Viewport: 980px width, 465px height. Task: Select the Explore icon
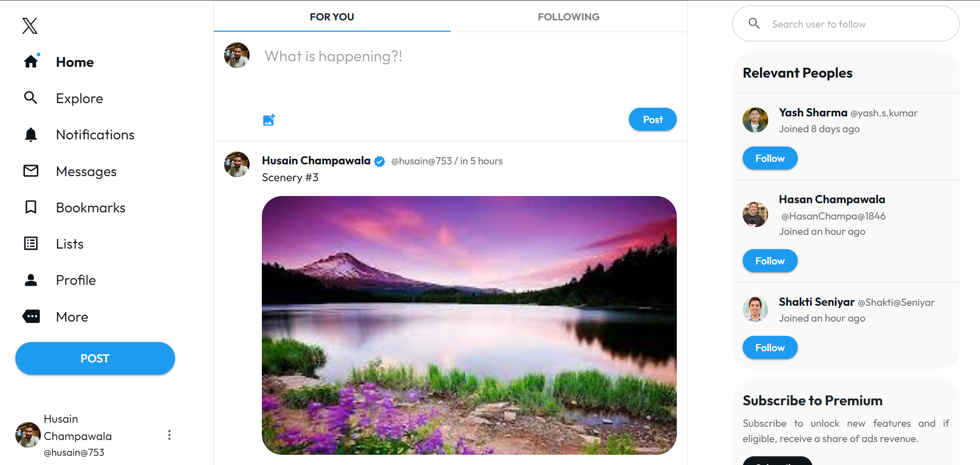coord(31,98)
